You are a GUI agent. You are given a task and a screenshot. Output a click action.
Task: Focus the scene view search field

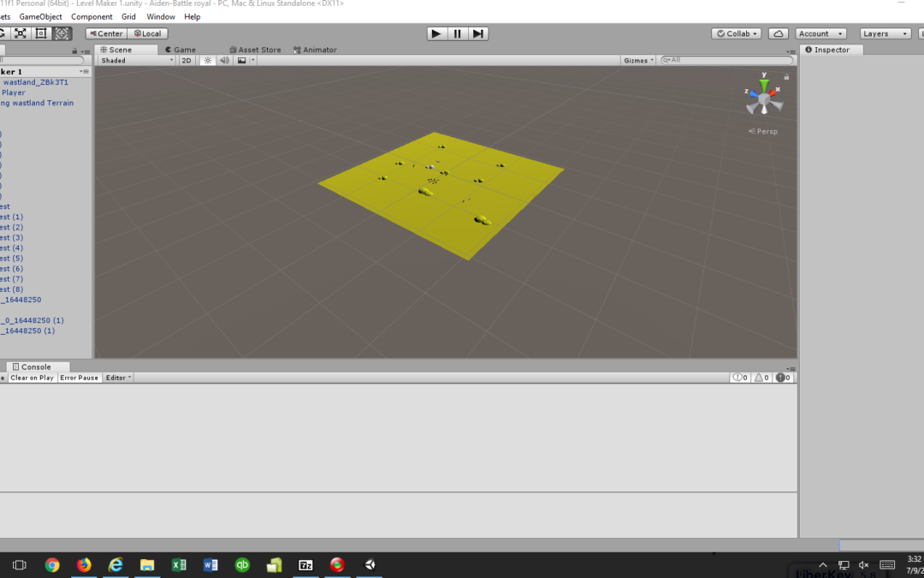tap(726, 60)
